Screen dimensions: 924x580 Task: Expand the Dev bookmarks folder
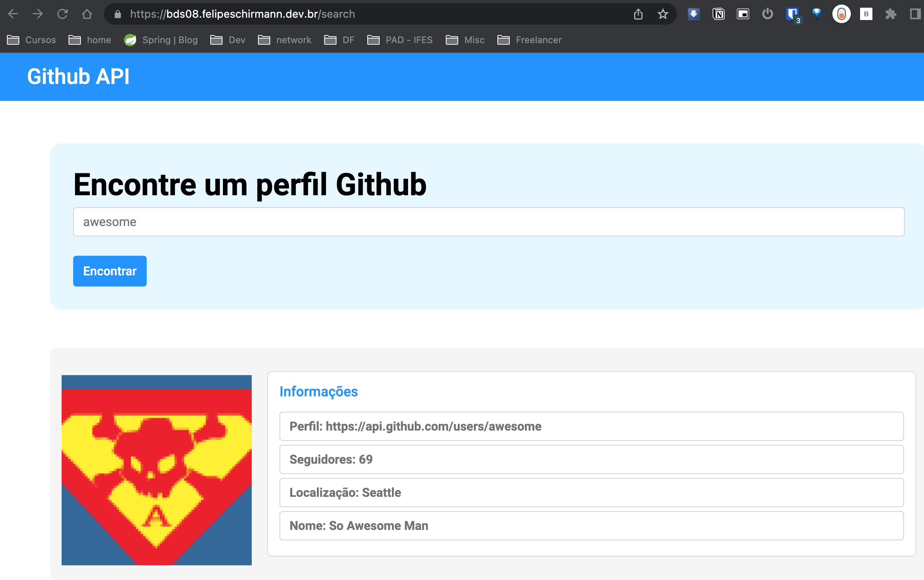tap(228, 40)
